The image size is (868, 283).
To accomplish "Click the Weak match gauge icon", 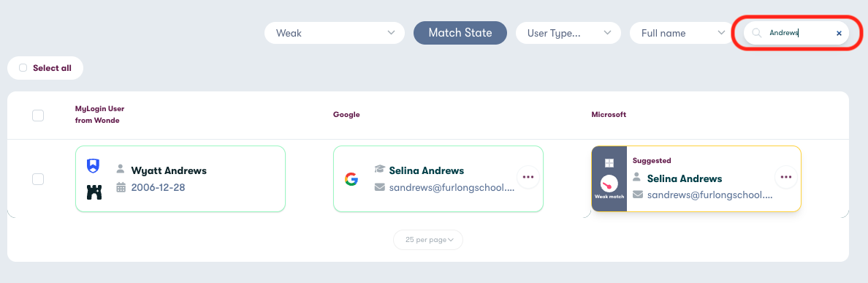I will coord(609,184).
